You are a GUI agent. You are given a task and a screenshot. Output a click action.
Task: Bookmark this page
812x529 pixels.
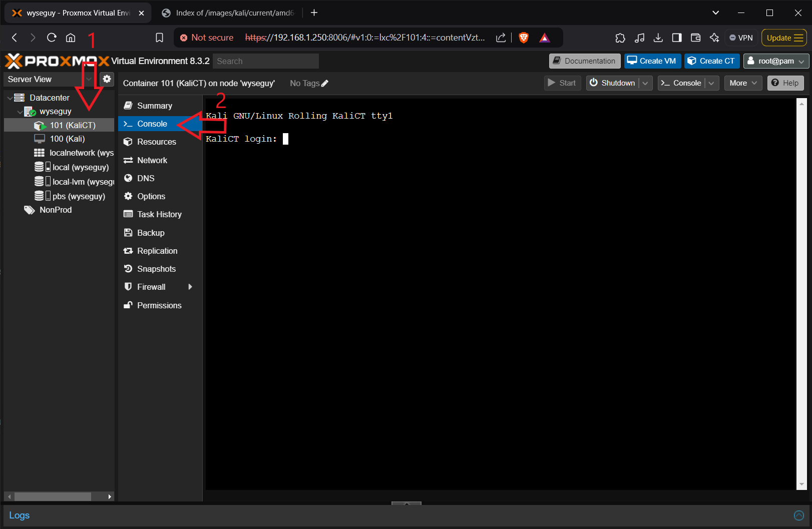[159, 38]
